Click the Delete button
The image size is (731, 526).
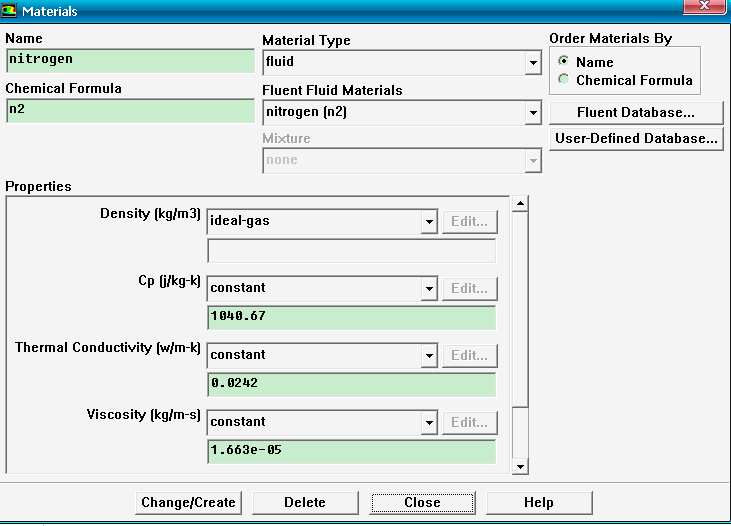tap(304, 502)
